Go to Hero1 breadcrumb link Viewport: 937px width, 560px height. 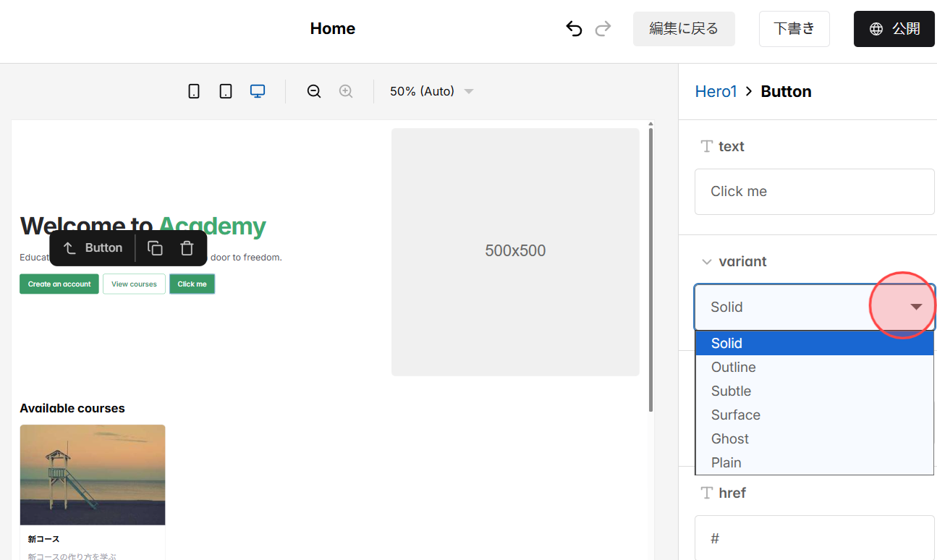tap(716, 91)
